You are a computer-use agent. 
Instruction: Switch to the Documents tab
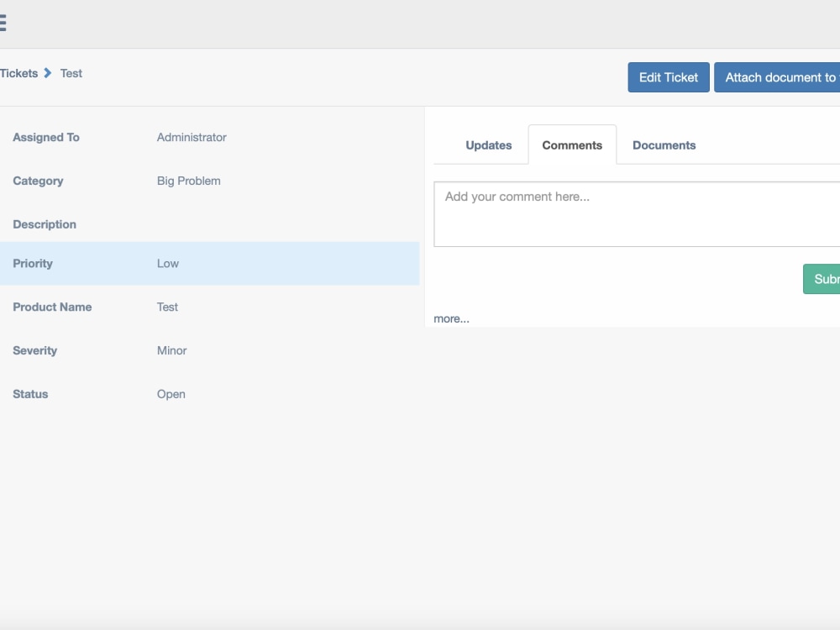pyautogui.click(x=664, y=144)
